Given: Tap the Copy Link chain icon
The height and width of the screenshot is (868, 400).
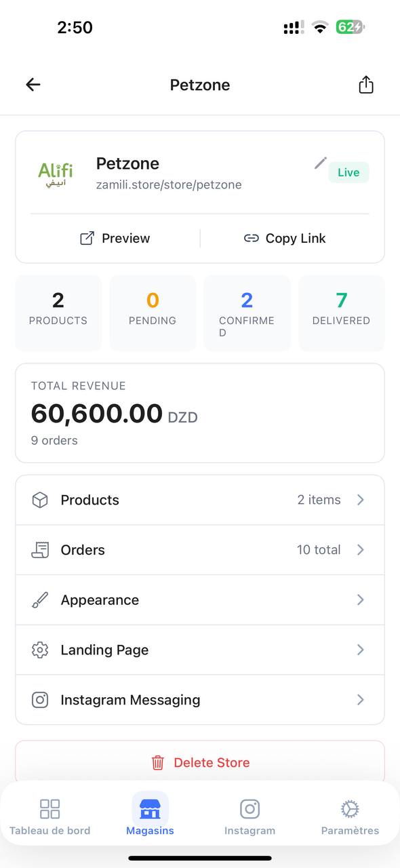Looking at the screenshot, I should 251,238.
